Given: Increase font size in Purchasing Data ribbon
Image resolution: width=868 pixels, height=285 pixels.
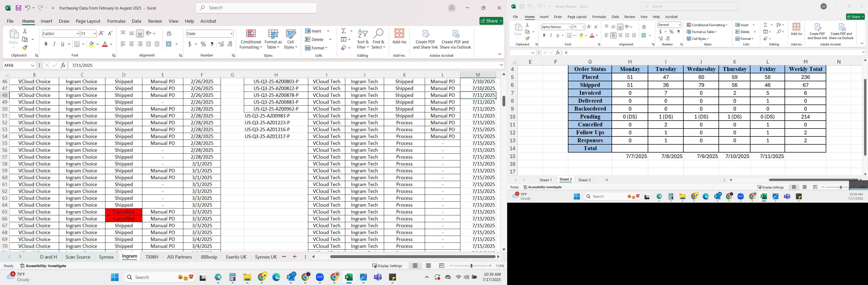Looking at the screenshot, I should (x=101, y=33).
